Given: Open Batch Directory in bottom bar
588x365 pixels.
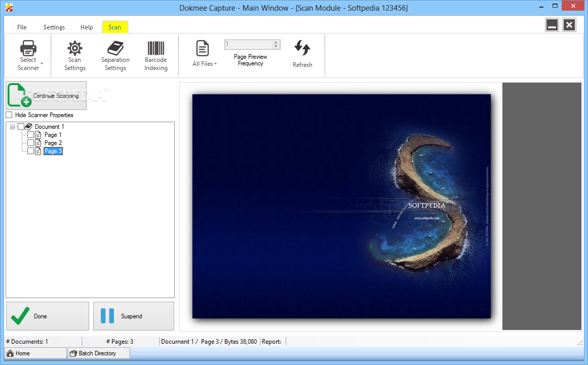Looking at the screenshot, I should coord(99,353).
